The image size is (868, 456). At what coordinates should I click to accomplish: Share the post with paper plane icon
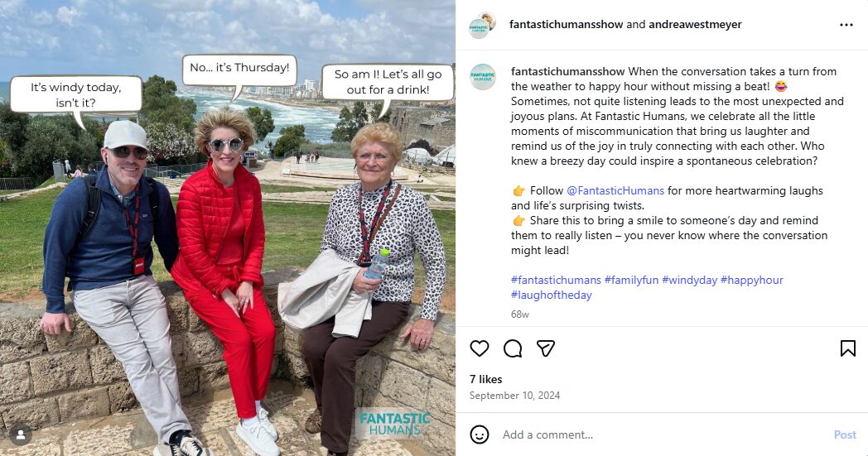(x=546, y=348)
